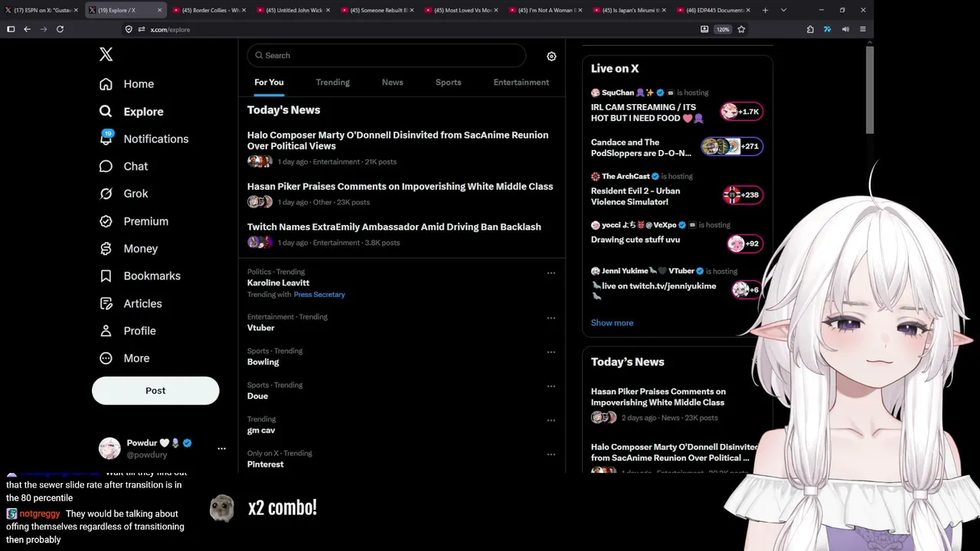The image size is (980, 551).
Task: Switch to the Trending tab
Action: [x=332, y=83]
